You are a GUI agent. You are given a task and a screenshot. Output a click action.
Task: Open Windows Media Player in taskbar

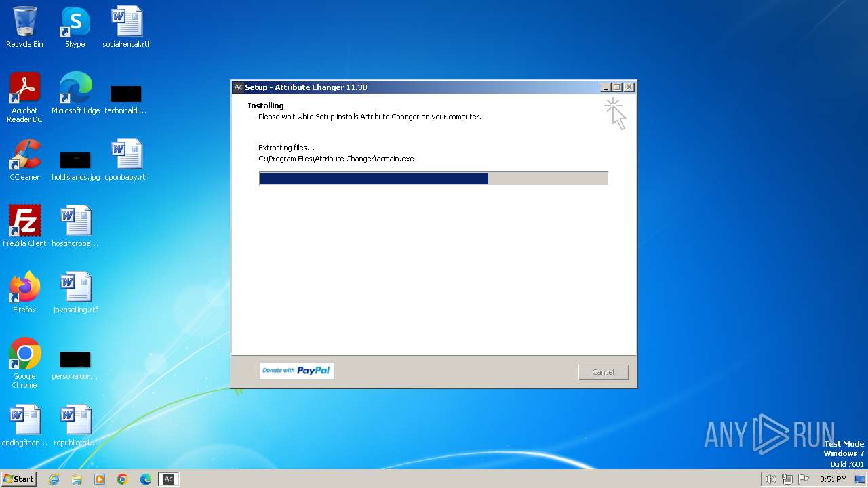pos(100,479)
